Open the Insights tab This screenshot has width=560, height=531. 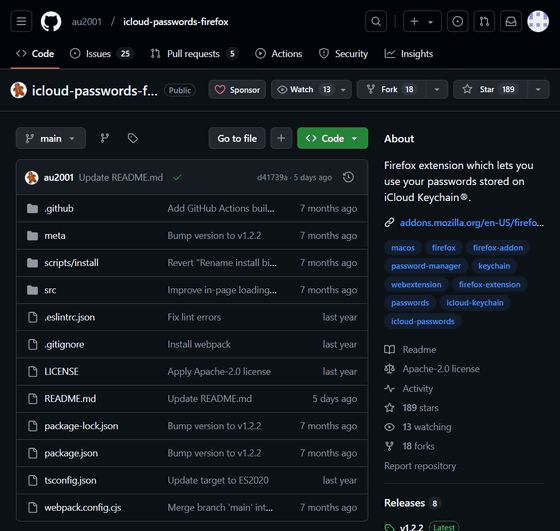(409, 54)
